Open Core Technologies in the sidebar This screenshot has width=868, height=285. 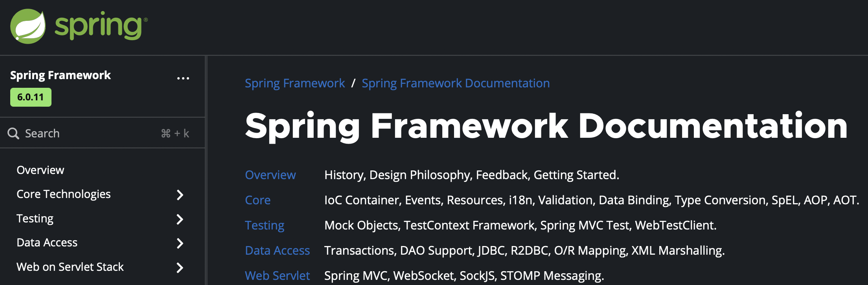(63, 194)
